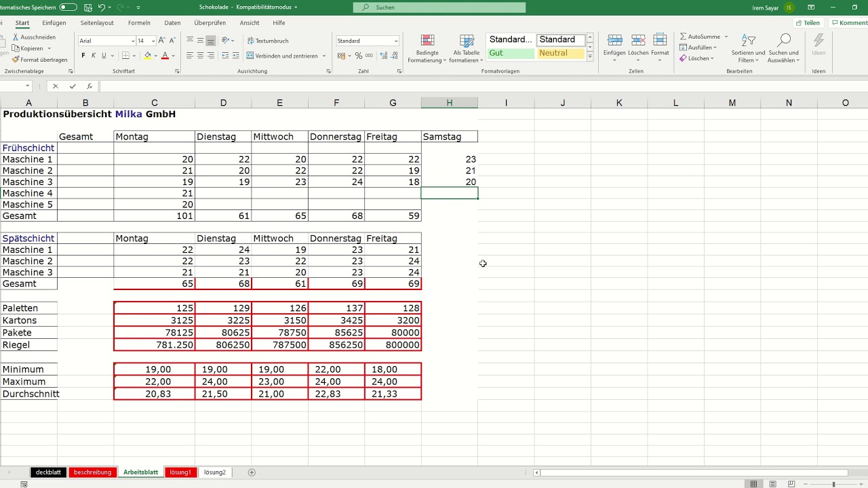
Task: Open the Name Box dropdown arrow
Action: [28, 86]
